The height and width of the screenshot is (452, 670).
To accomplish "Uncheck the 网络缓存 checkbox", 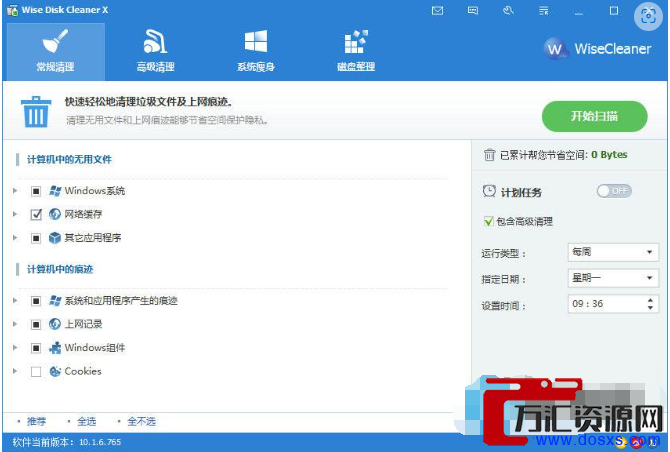I will click(x=36, y=214).
